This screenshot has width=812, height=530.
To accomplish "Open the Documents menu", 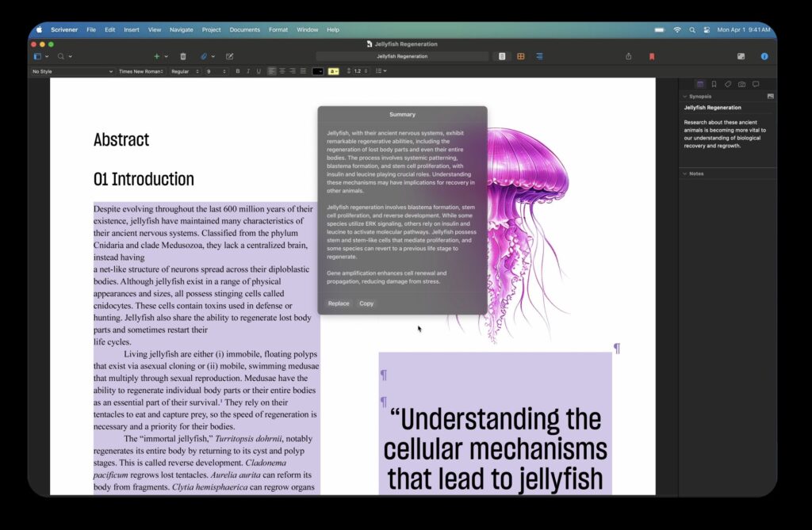I will [244, 29].
